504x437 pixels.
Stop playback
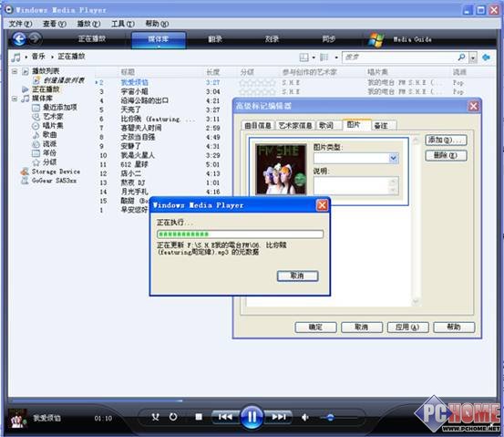click(199, 417)
